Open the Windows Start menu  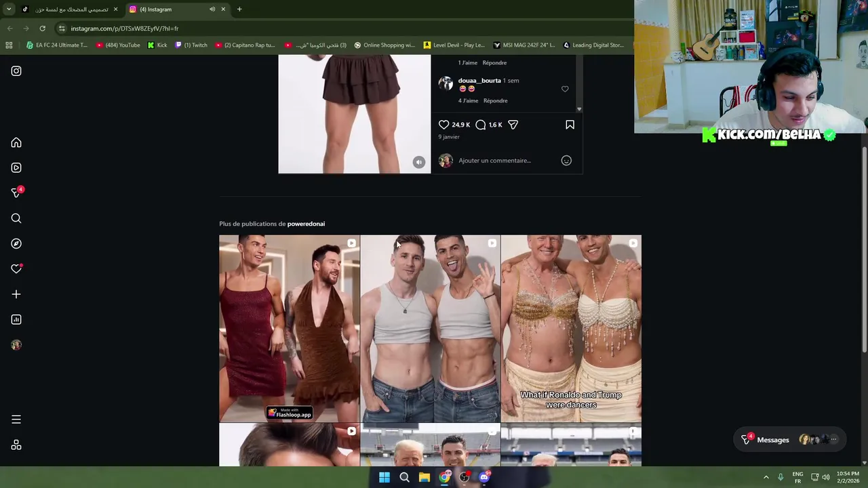384,477
